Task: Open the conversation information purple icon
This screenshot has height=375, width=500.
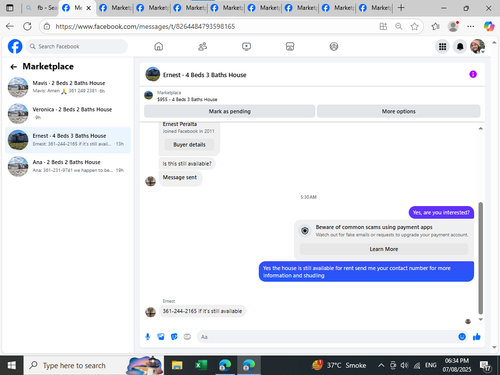Action: (473, 74)
